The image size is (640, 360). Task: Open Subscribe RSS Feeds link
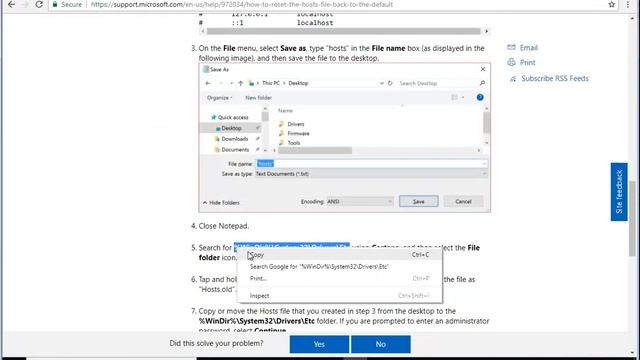[x=555, y=78]
